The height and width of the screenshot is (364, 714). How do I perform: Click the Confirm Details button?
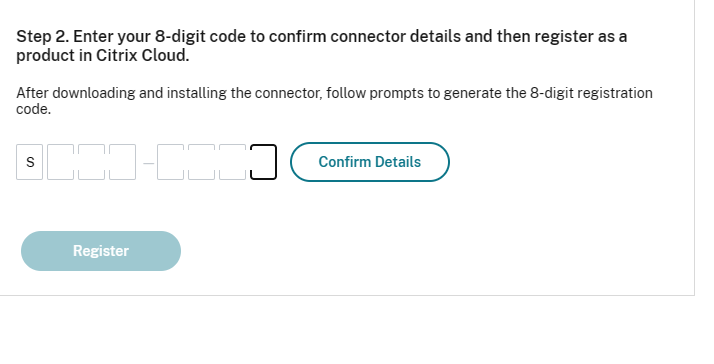tap(370, 162)
